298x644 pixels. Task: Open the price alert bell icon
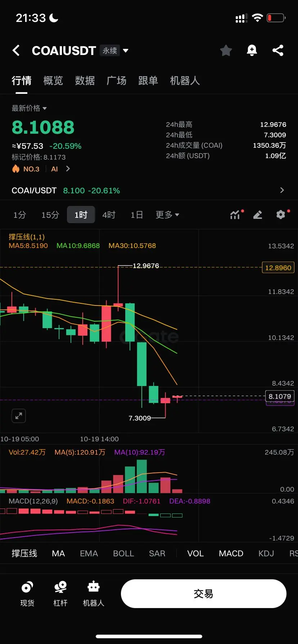[x=252, y=50]
